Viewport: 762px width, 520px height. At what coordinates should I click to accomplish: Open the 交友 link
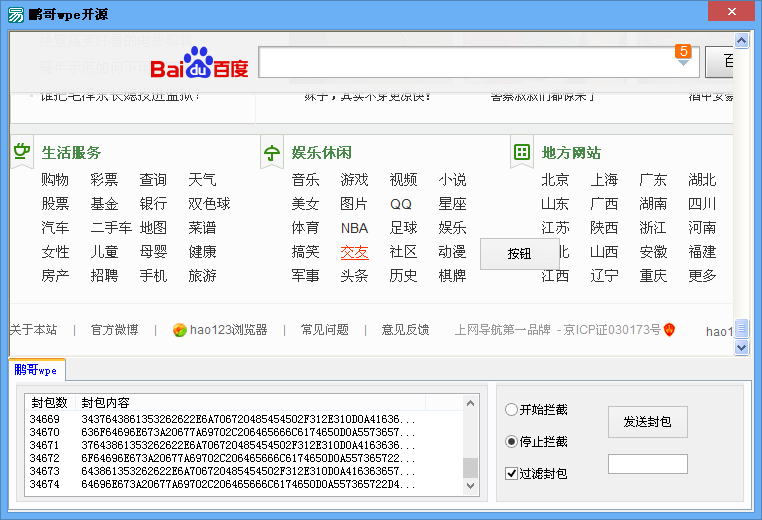[354, 252]
